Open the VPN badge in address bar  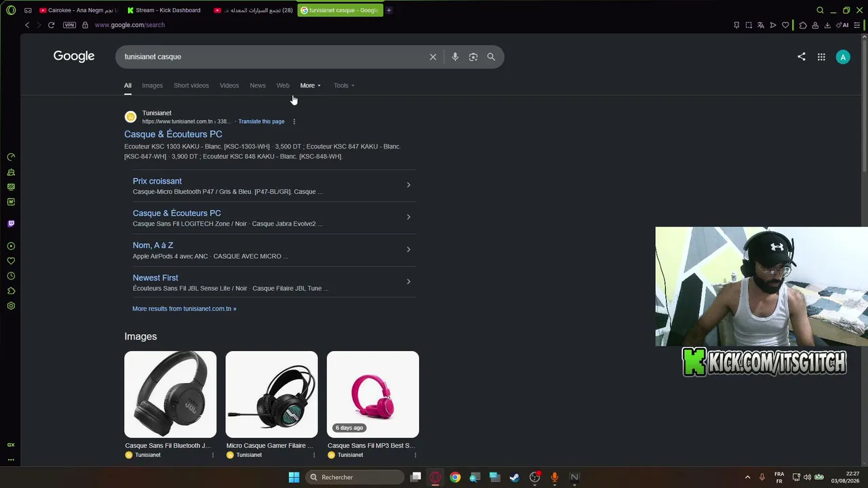coord(69,25)
